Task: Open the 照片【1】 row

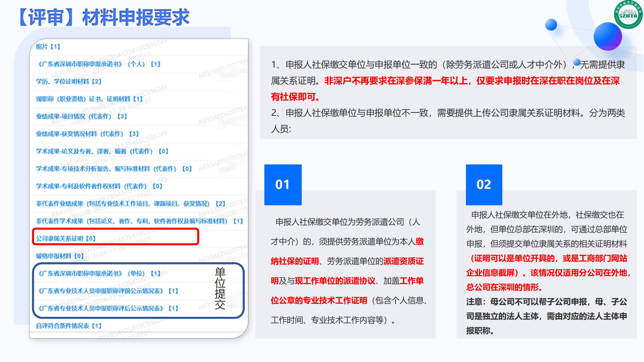Action: coord(48,47)
